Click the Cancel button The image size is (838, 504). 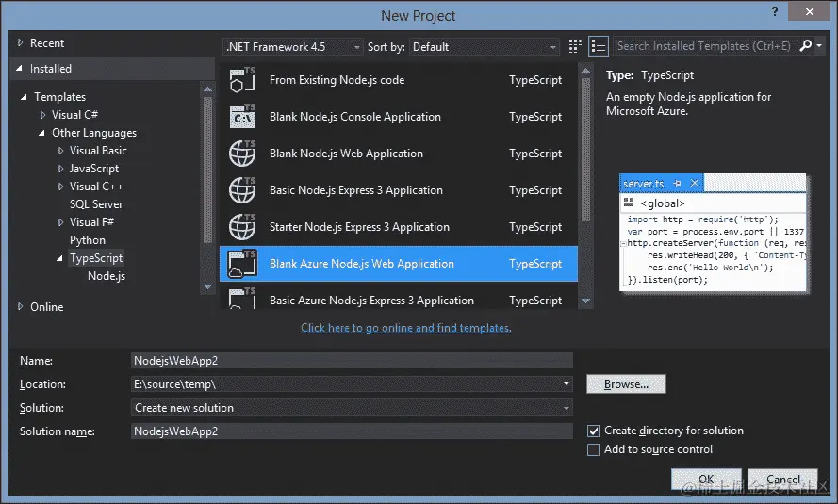pyautogui.click(x=782, y=479)
